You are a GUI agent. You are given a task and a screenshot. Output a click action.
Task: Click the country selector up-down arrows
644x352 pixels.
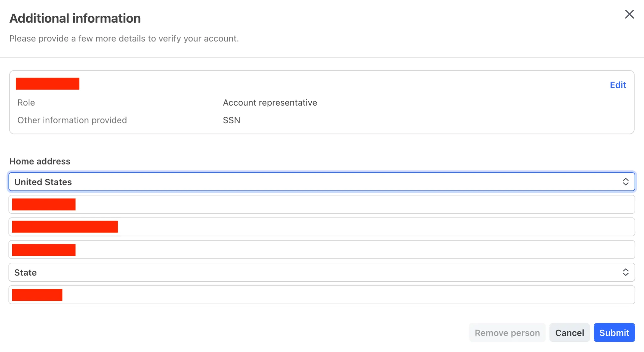point(625,182)
